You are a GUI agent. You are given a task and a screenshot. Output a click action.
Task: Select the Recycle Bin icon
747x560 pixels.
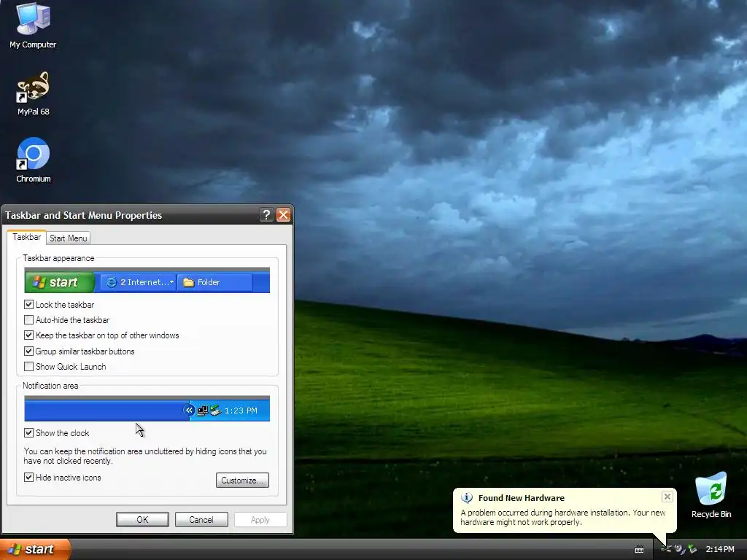point(711,495)
